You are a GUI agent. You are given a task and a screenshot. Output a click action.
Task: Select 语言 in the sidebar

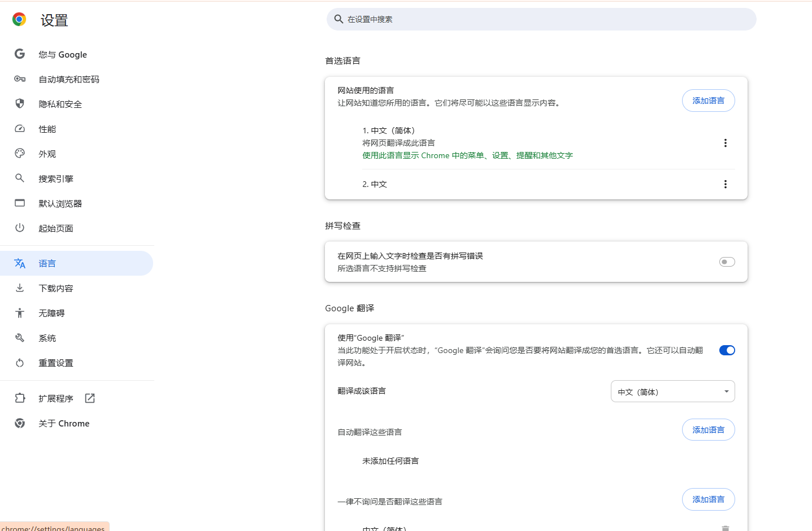click(x=76, y=263)
